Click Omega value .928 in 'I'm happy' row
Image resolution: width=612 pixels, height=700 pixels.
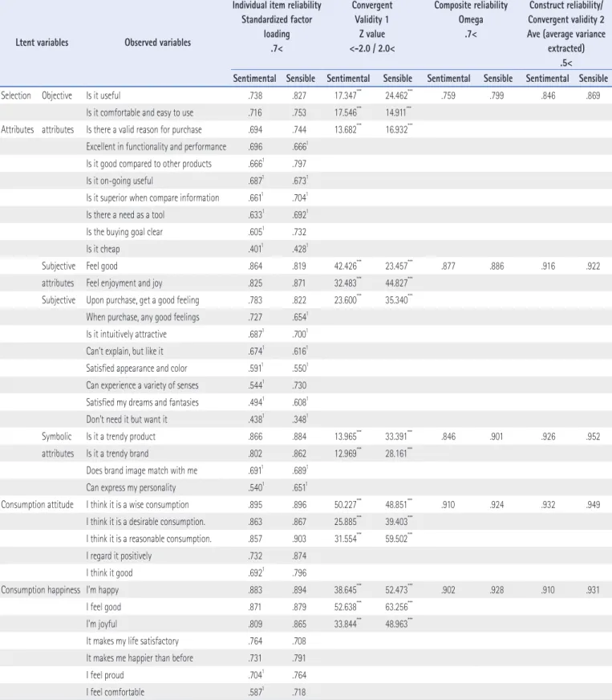pyautogui.click(x=496, y=590)
